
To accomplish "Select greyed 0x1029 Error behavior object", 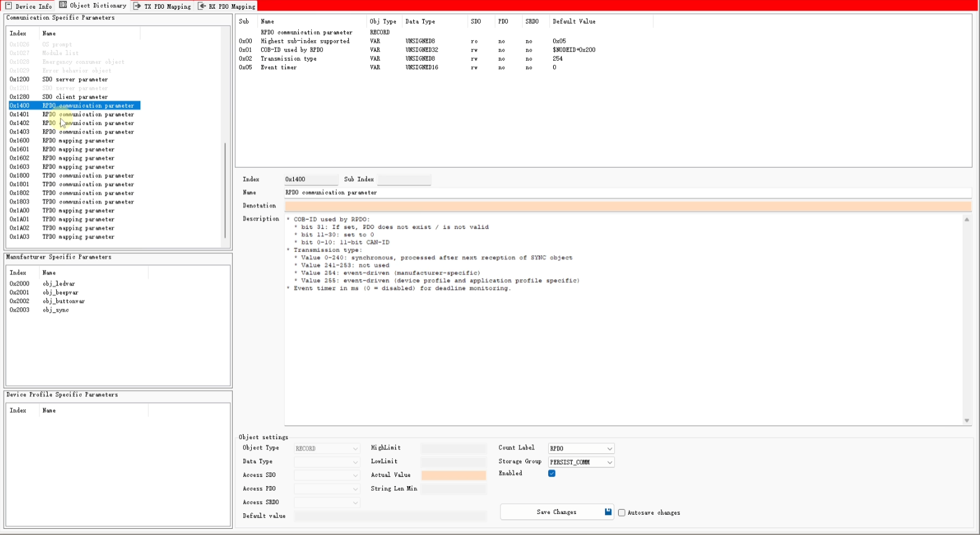I will click(x=74, y=71).
